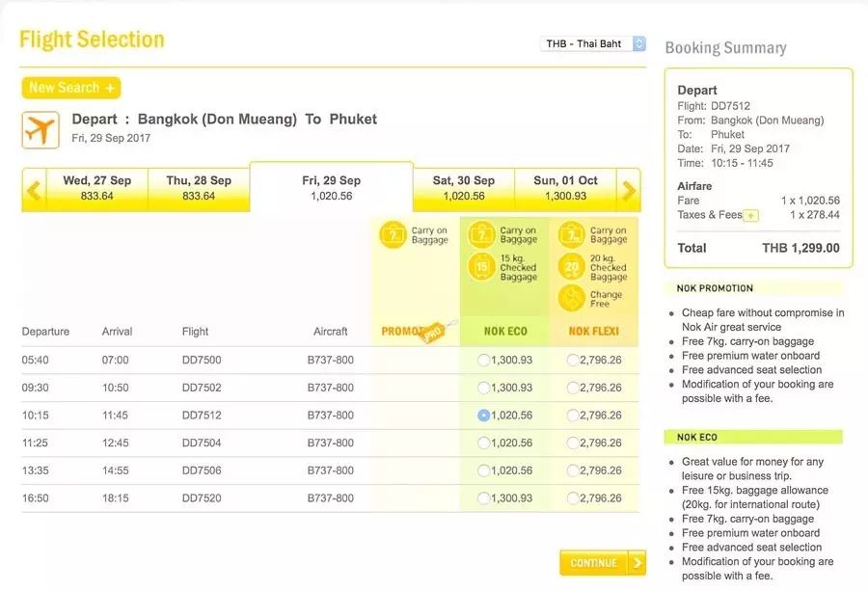Click the Change Free icon under Nok Flexi
868x591 pixels.
570,298
